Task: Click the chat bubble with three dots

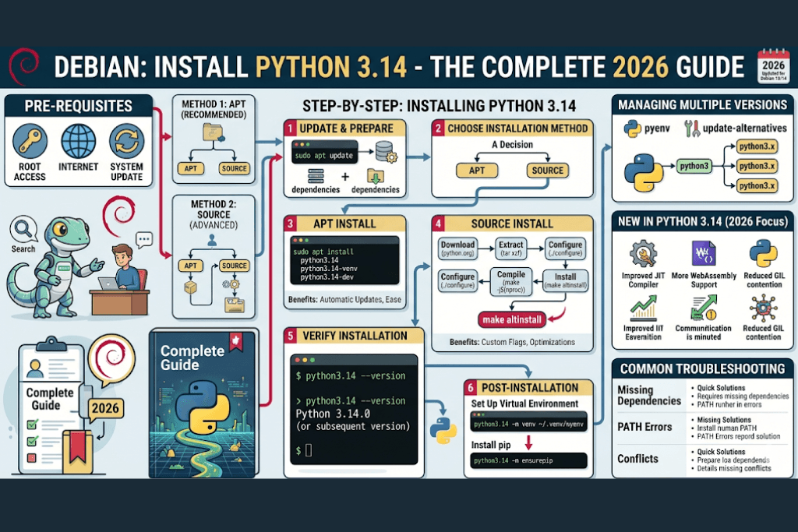Action: [x=144, y=239]
